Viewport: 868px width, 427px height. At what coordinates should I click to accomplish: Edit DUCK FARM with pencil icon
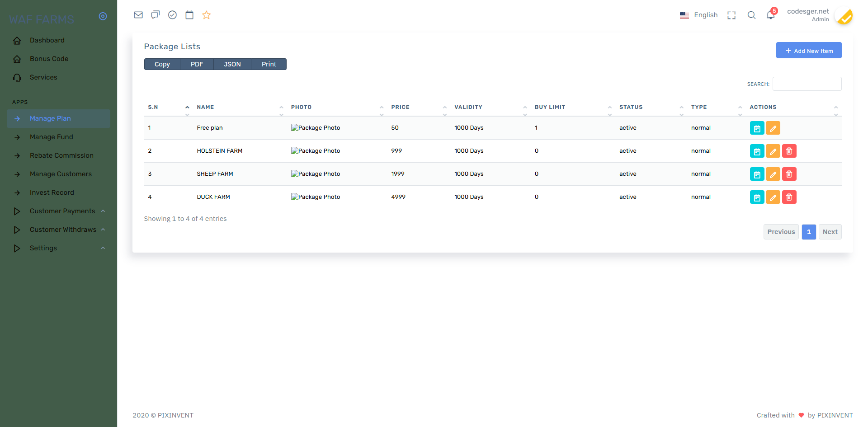tap(773, 197)
